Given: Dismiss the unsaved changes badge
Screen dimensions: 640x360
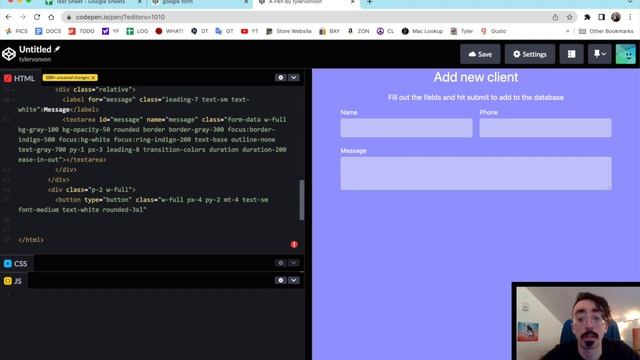Looking at the screenshot, I should point(93,78).
